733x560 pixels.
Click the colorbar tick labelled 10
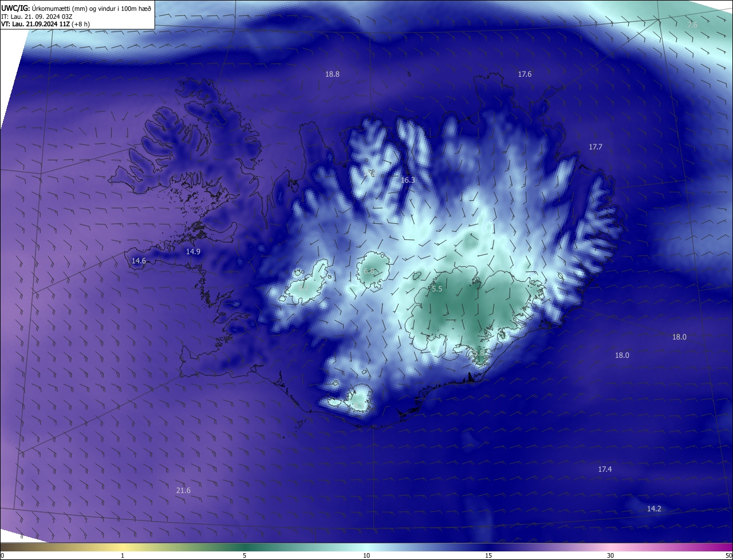point(366,555)
